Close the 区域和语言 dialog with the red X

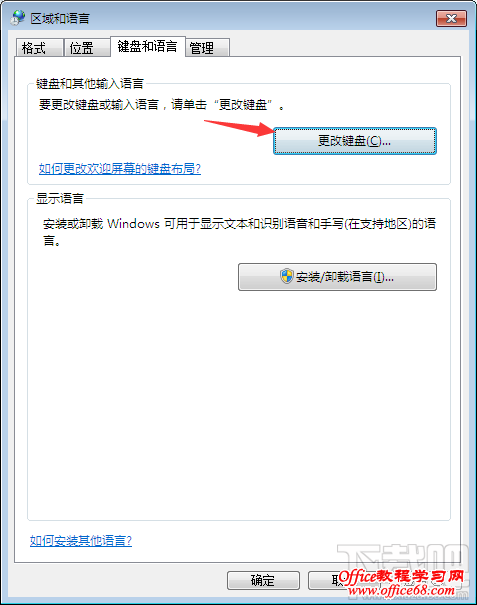(x=451, y=19)
